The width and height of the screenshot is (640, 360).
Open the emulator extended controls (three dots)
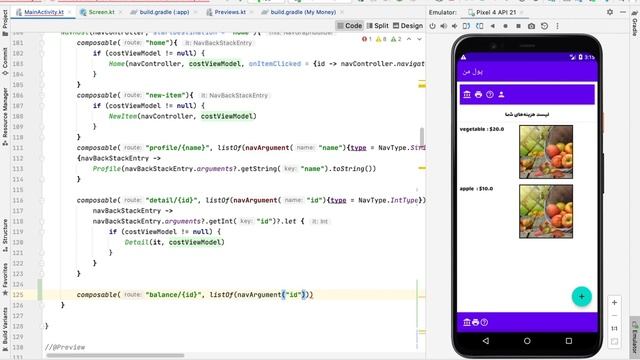point(557,26)
